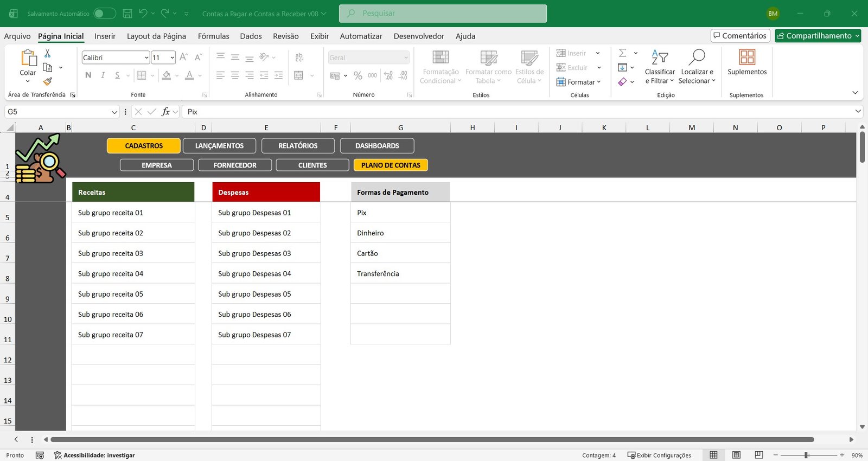Click the Cut scissors icon

[47, 53]
